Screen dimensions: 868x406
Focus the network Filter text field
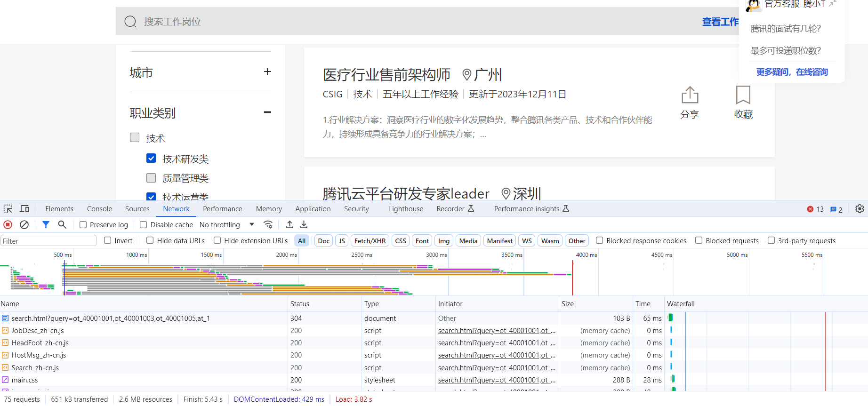[48, 241]
